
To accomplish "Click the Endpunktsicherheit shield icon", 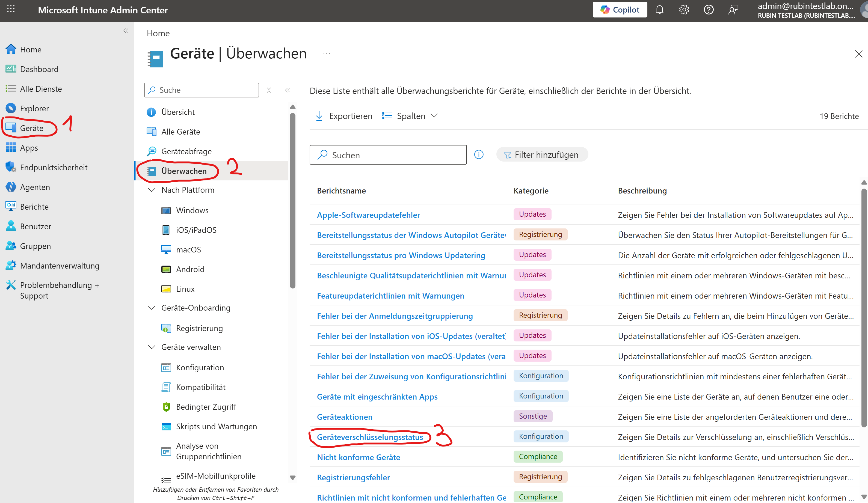I will (11, 167).
